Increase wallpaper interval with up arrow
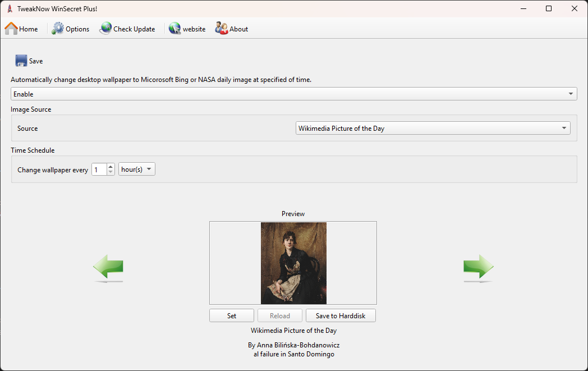Image resolution: width=588 pixels, height=371 pixels. pos(111,167)
